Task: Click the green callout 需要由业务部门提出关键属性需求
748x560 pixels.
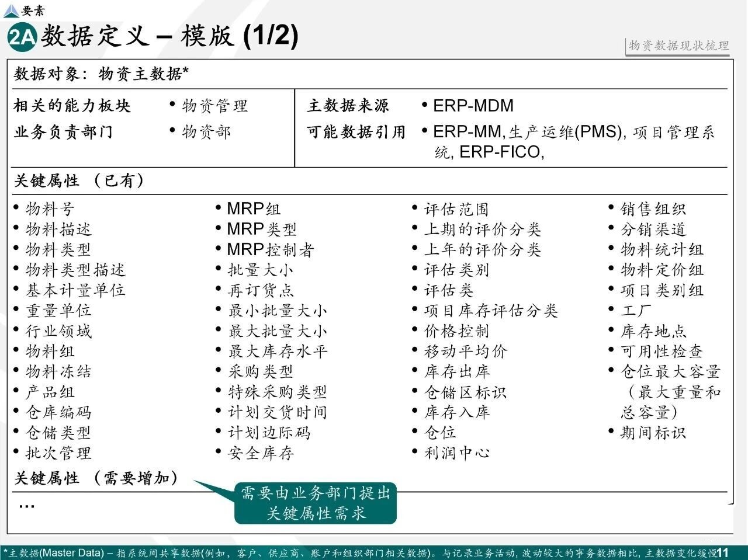Action: (x=316, y=503)
